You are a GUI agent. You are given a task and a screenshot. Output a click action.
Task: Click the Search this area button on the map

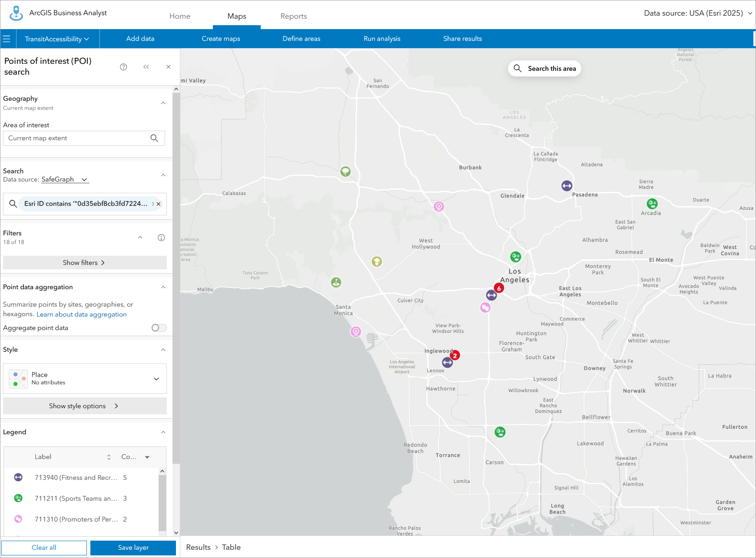tap(544, 68)
